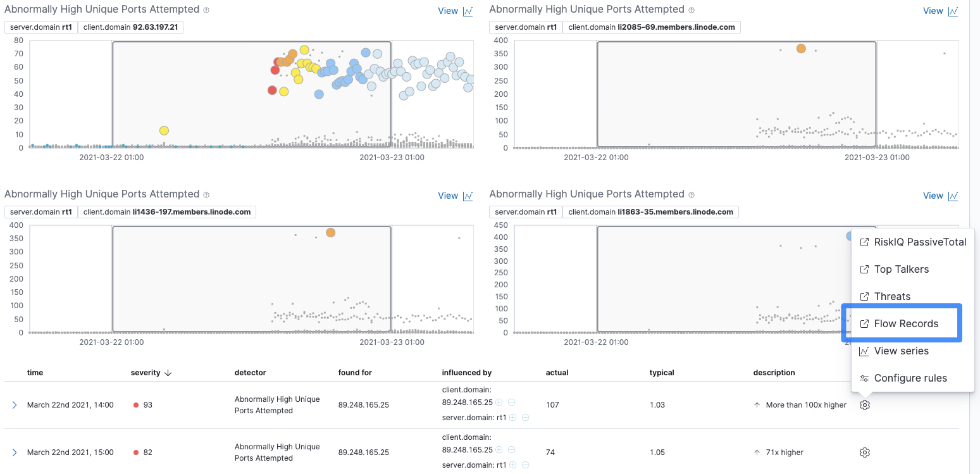980x474 pixels.
Task: Click the help icon on the li2085-69 chart title
Action: click(691, 9)
